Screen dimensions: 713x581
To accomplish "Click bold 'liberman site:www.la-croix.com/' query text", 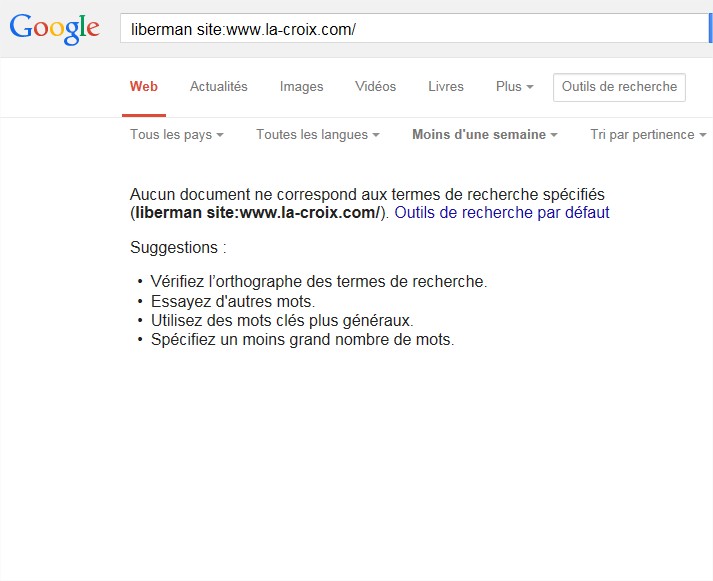I will 257,212.
